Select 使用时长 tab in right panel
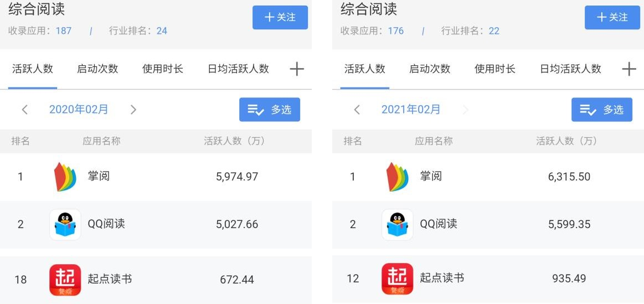The width and height of the screenshot is (644, 304). (495, 69)
